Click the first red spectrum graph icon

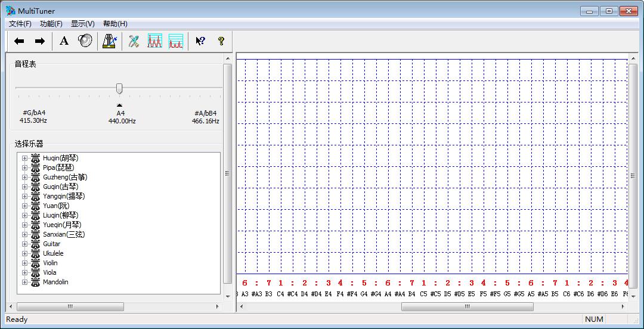click(x=155, y=41)
